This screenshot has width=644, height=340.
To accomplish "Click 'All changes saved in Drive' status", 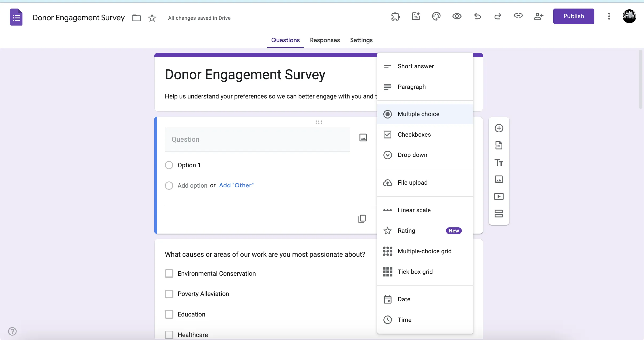I will (199, 18).
